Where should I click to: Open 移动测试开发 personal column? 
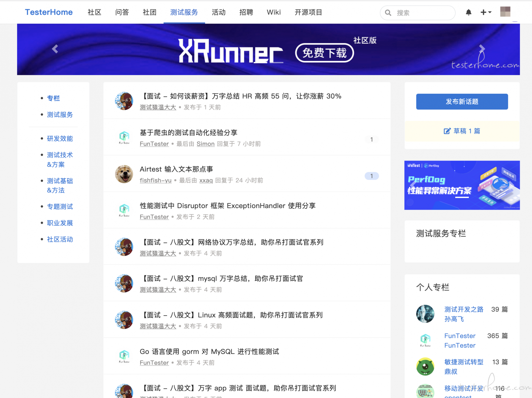pyautogui.click(x=464, y=388)
